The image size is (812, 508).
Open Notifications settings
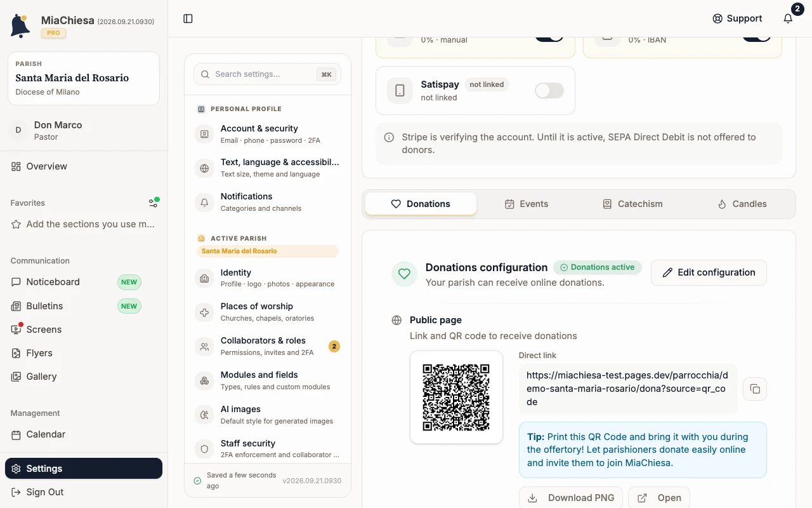(x=268, y=202)
